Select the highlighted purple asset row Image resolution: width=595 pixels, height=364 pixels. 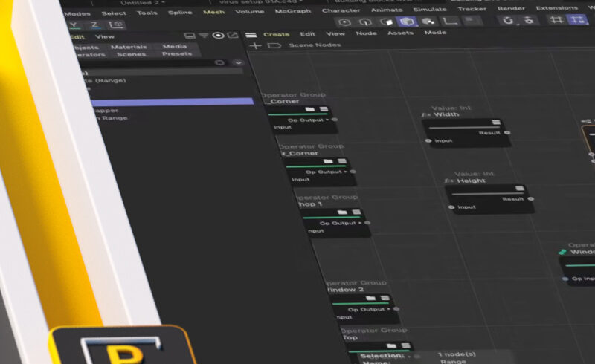173,102
